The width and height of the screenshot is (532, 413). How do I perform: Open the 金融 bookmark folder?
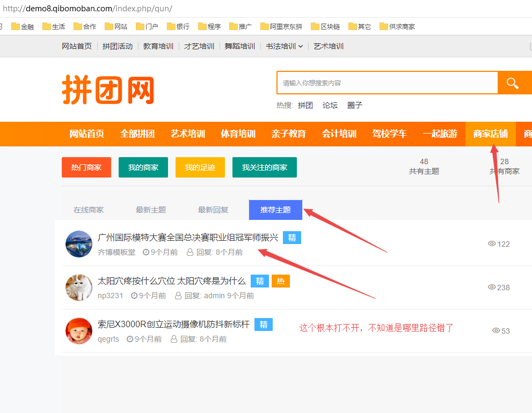[23, 26]
